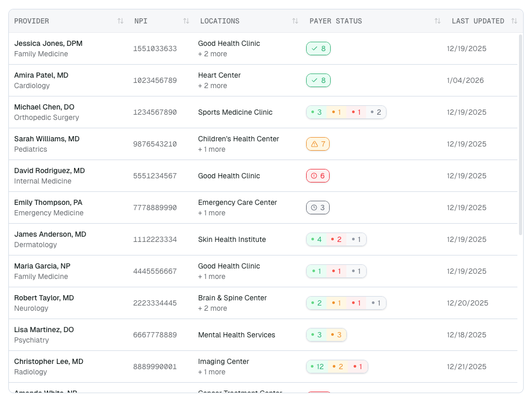Image resolution: width=532 pixels, height=402 pixels.
Task: Show '+ 2 more' under Brain & Spine Center
Action: pos(212,308)
